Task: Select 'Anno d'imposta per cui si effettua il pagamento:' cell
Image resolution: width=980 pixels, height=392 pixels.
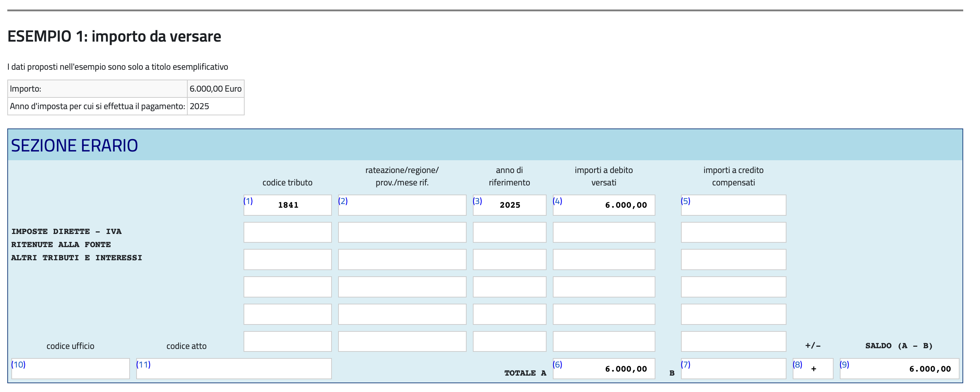Action: (x=97, y=106)
